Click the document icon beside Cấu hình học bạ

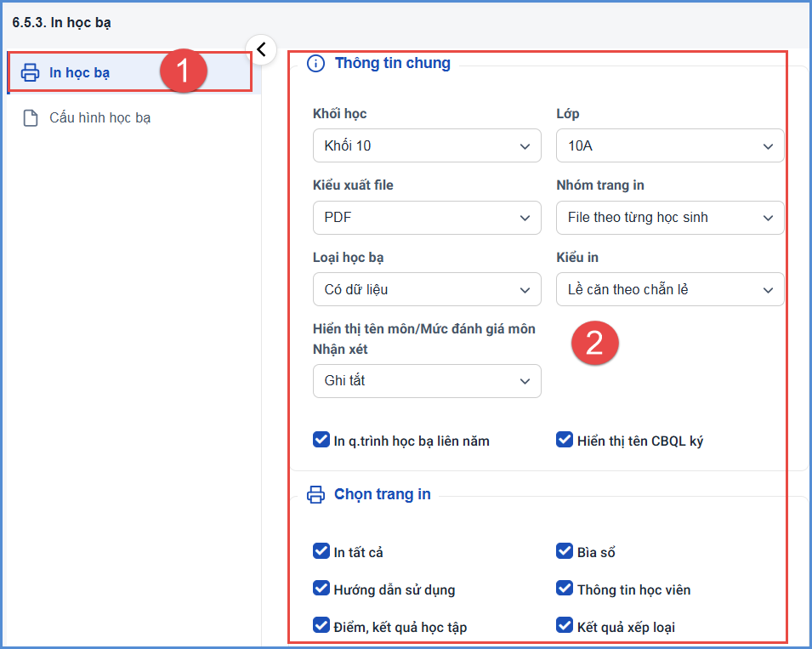coord(31,118)
